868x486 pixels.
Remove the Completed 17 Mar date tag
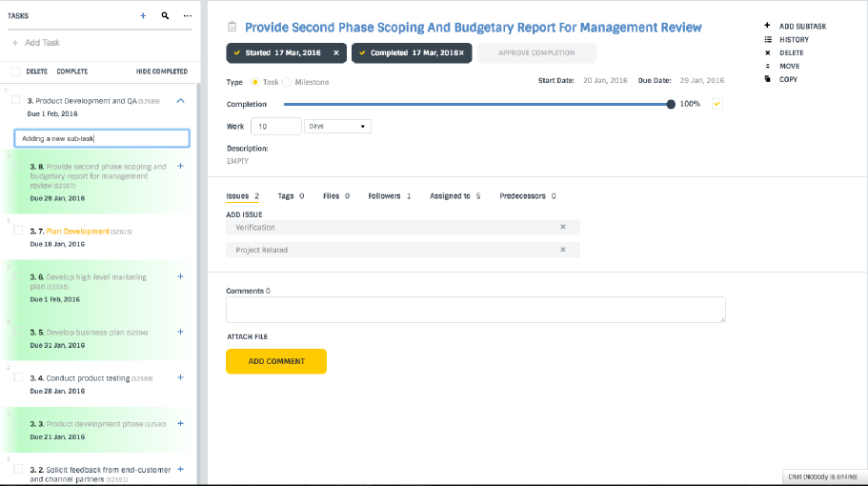click(x=462, y=52)
